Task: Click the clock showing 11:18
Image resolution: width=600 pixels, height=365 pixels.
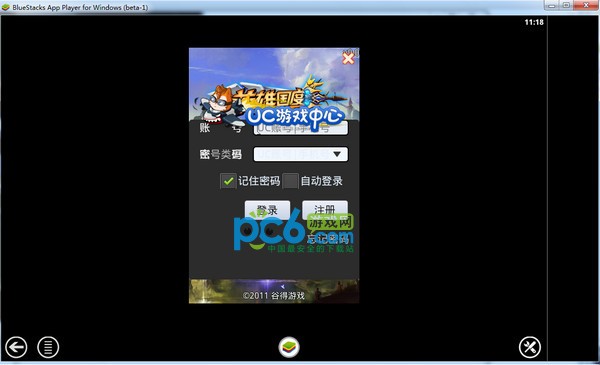Action: pyautogui.click(x=534, y=22)
